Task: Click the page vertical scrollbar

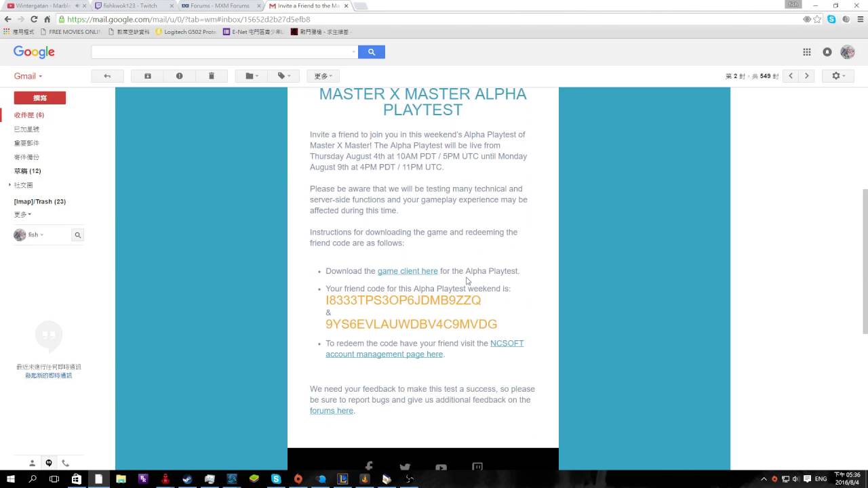Action: tap(865, 261)
